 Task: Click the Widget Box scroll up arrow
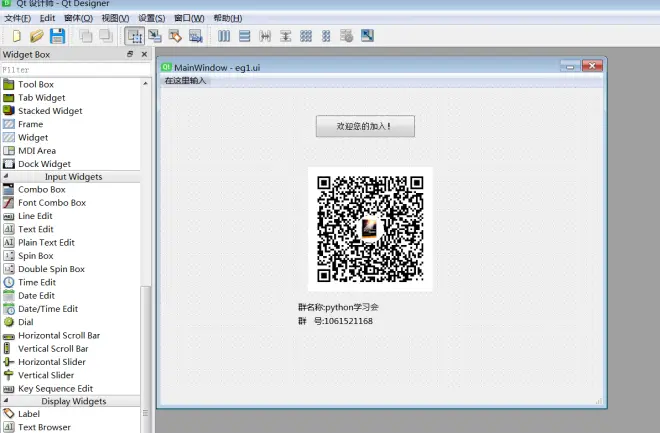tap(145, 83)
